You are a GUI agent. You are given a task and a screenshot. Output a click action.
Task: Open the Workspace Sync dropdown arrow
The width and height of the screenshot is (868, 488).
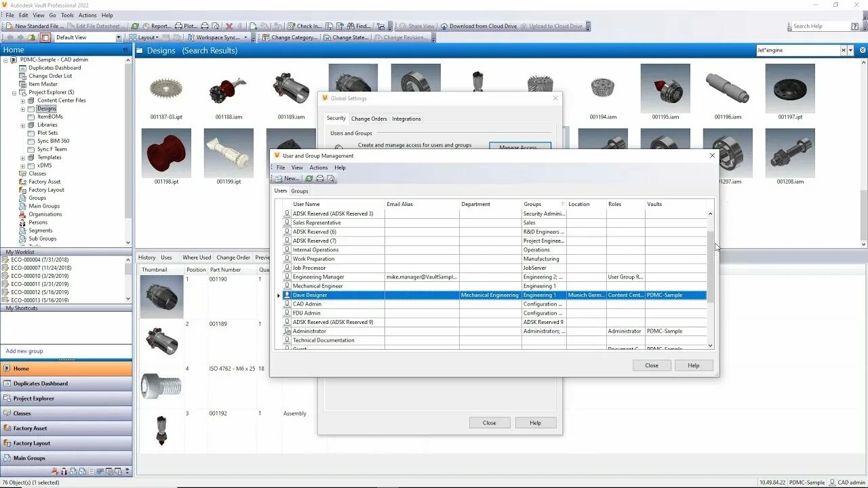click(x=245, y=37)
